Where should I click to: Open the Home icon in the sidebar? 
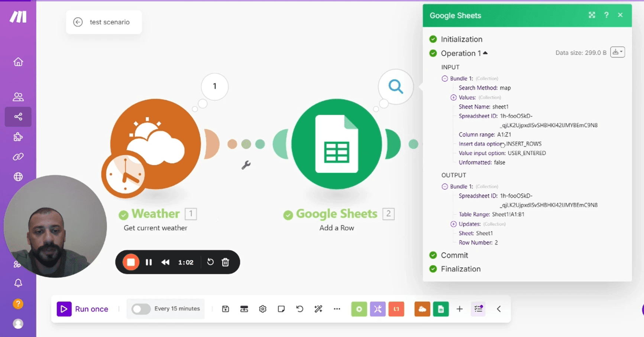pos(18,62)
